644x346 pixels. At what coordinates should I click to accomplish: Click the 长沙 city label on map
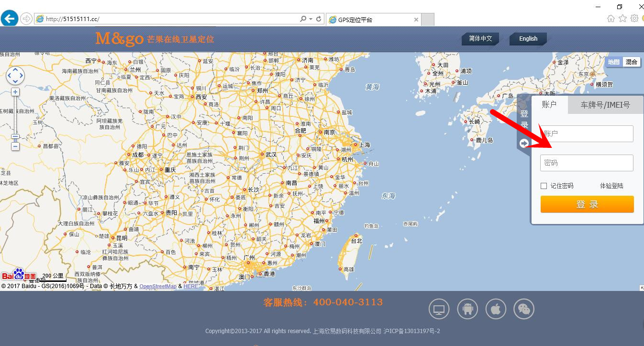[253, 190]
